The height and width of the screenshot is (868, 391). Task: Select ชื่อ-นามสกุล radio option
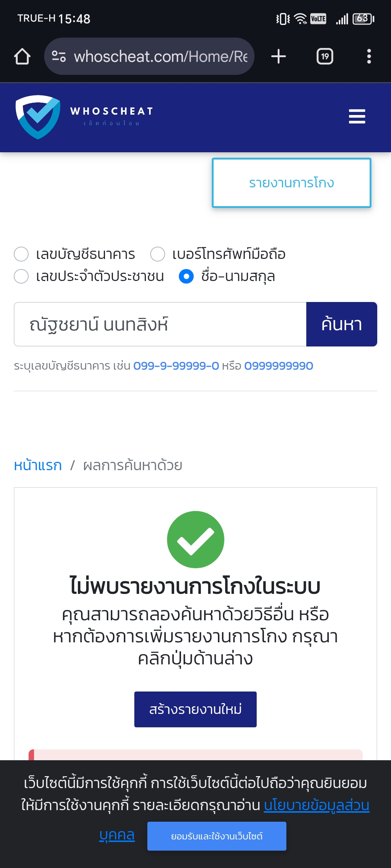[186, 276]
